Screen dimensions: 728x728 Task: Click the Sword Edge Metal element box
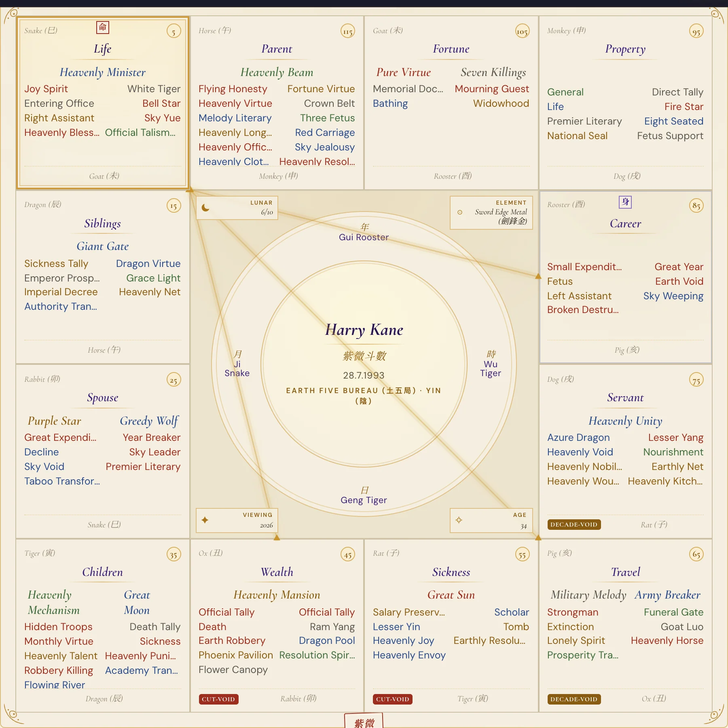(x=491, y=213)
